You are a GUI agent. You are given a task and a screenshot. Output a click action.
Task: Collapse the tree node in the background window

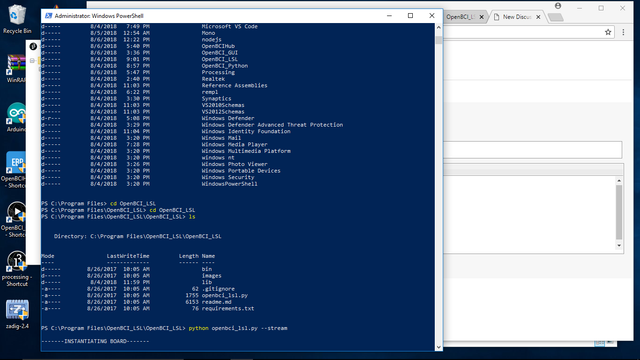tap(32, 61)
